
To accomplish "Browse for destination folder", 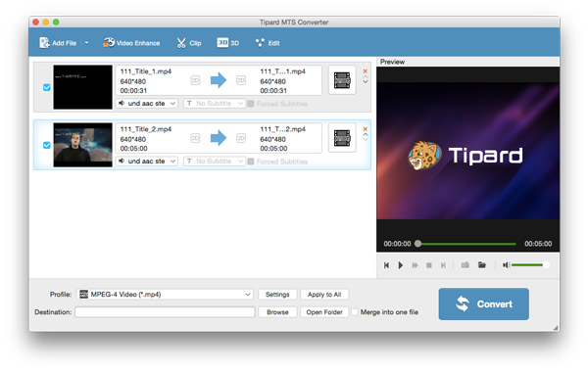I will [277, 312].
